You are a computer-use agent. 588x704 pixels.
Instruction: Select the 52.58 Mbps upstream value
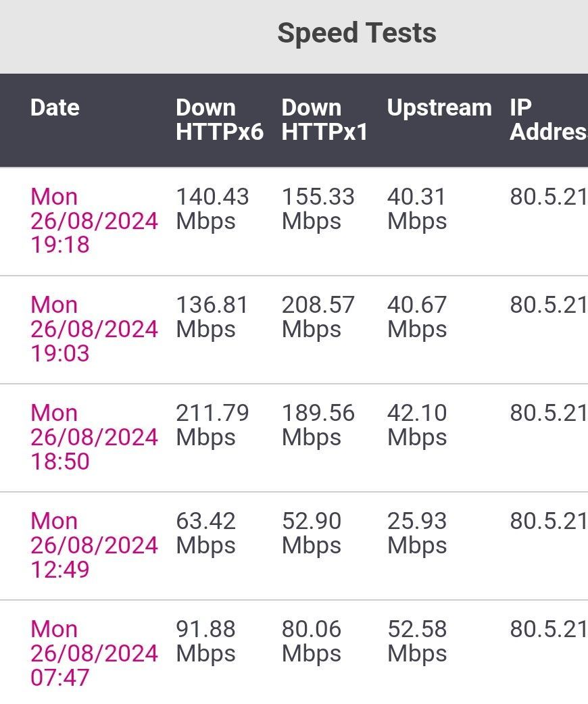point(417,642)
